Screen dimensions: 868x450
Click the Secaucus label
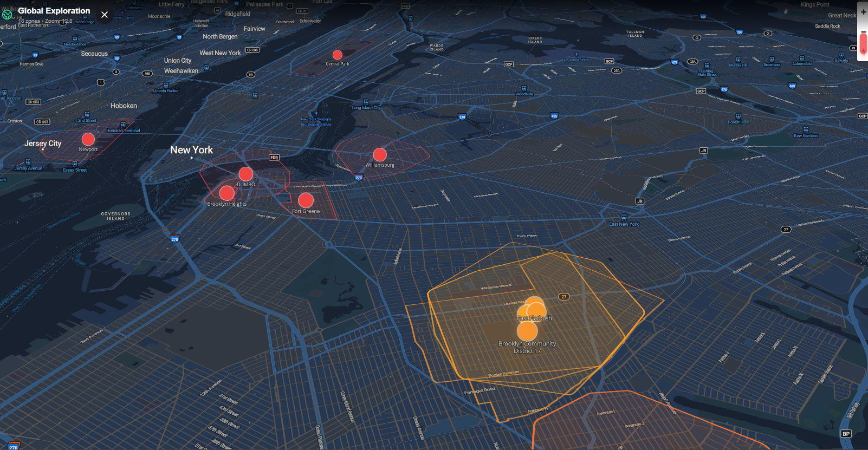coord(94,54)
